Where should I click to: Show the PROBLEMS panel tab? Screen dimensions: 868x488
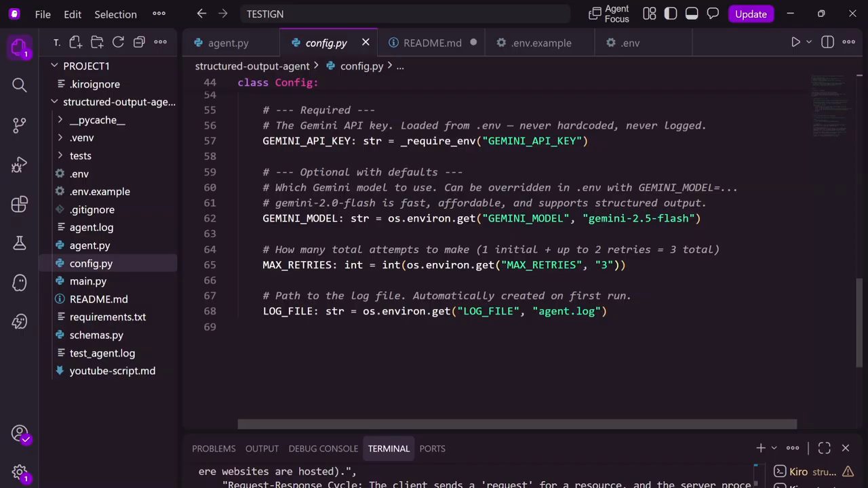coord(214,449)
